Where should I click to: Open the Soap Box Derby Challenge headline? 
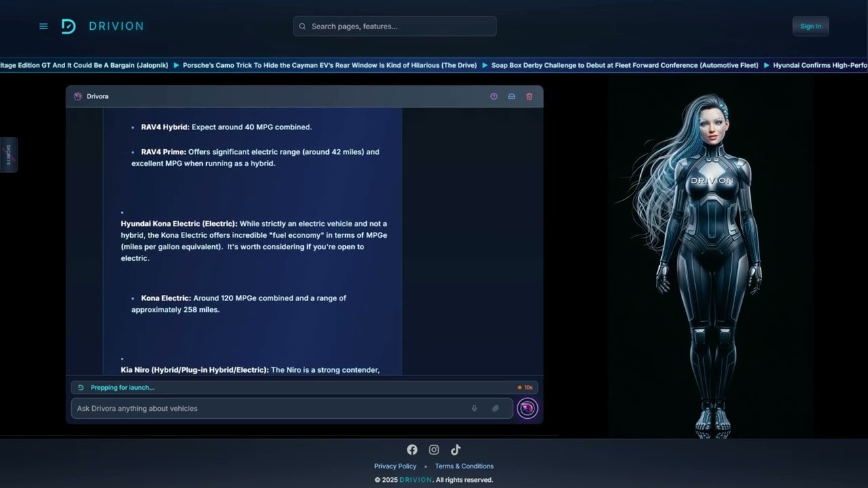pos(625,66)
